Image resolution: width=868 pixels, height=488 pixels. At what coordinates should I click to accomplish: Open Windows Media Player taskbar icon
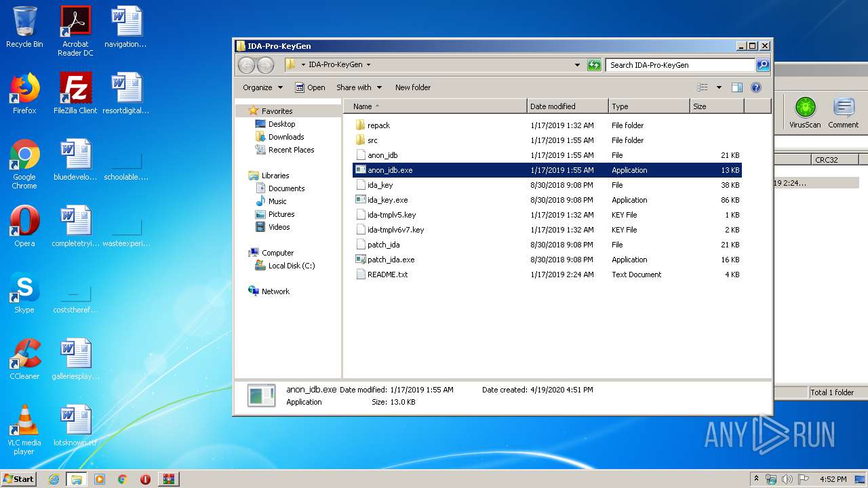point(100,479)
